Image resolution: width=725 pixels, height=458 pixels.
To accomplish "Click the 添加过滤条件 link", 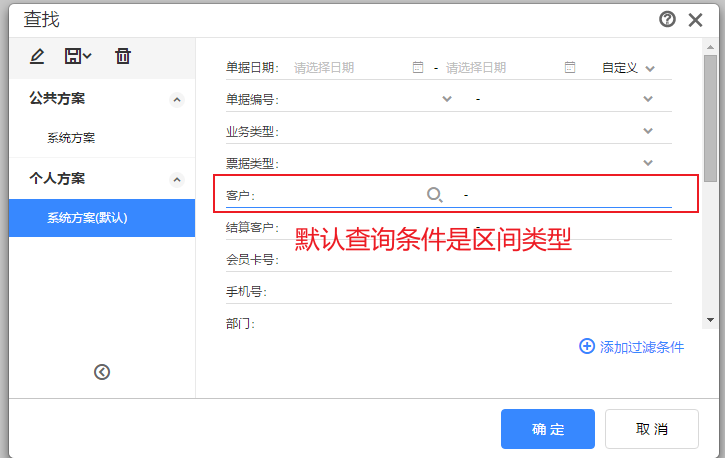I will [641, 347].
